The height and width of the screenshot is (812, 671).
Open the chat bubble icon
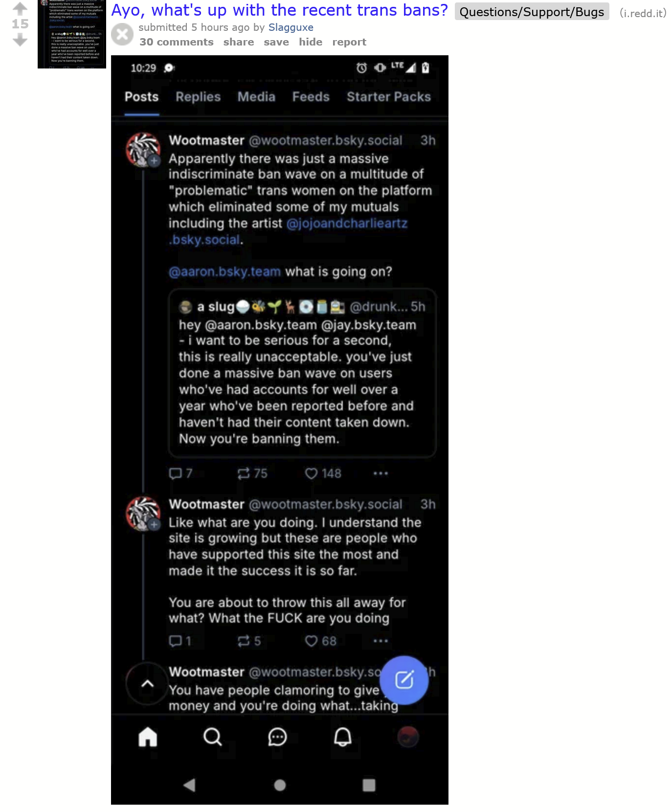point(277,737)
